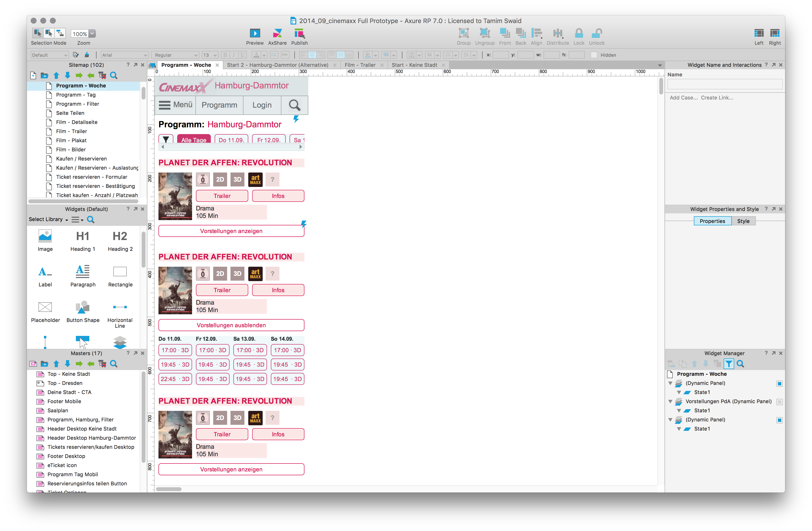The width and height of the screenshot is (812, 531).
Task: Toggle the Left panels button
Action: [759, 33]
